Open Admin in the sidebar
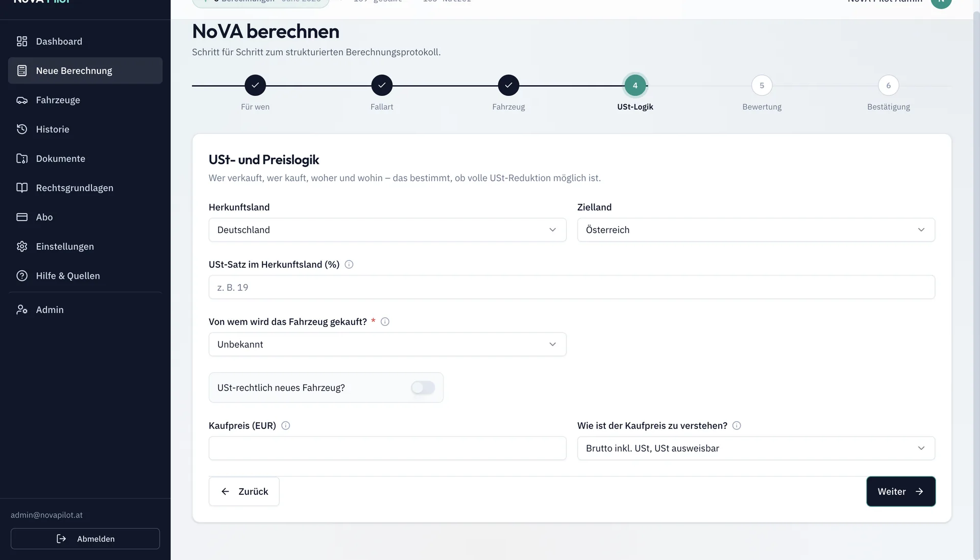Image resolution: width=980 pixels, height=560 pixels. click(x=85, y=310)
